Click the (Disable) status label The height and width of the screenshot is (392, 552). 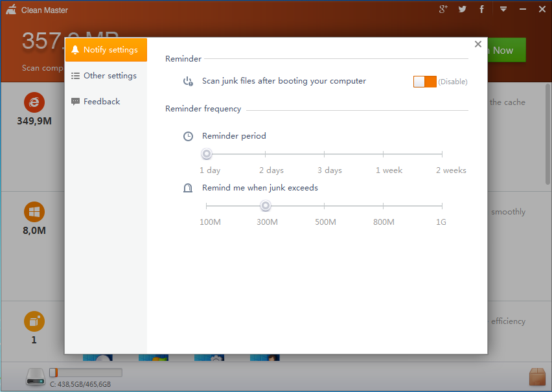[453, 82]
